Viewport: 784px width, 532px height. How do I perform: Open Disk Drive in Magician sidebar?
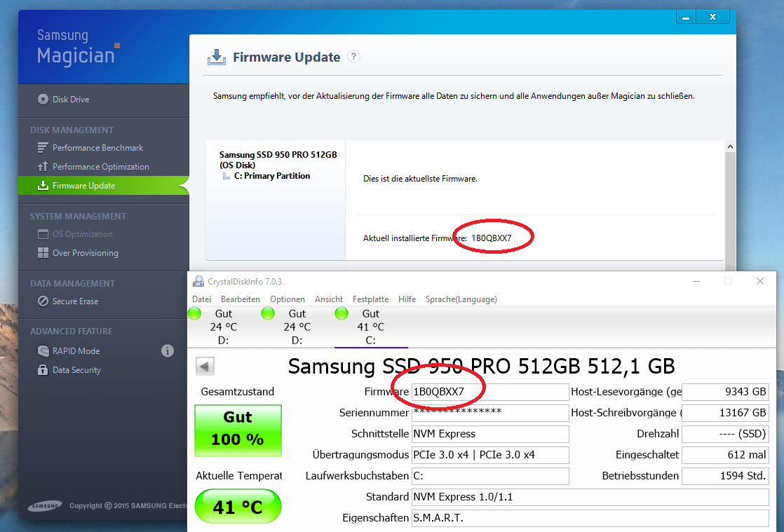click(x=64, y=100)
